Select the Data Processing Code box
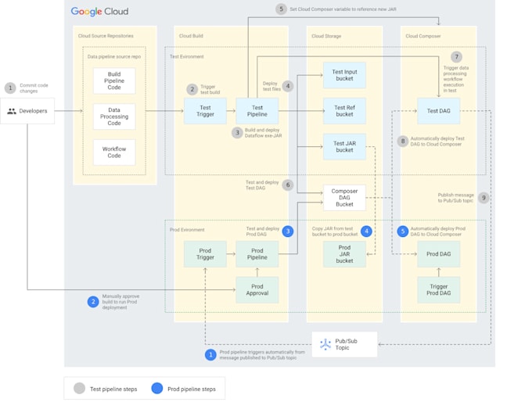Screen dimensions: 532x402 114,117
